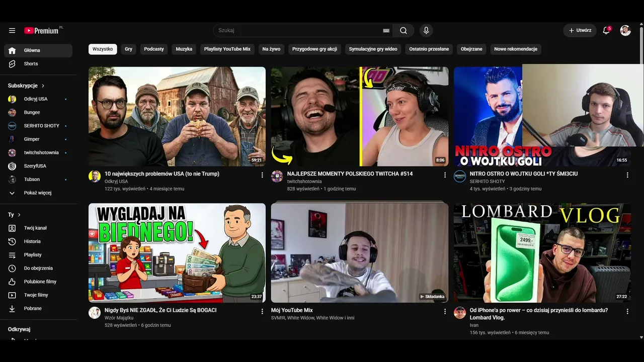
Task: Open Ivan channel avatar under Lombard video
Action: pos(460,313)
